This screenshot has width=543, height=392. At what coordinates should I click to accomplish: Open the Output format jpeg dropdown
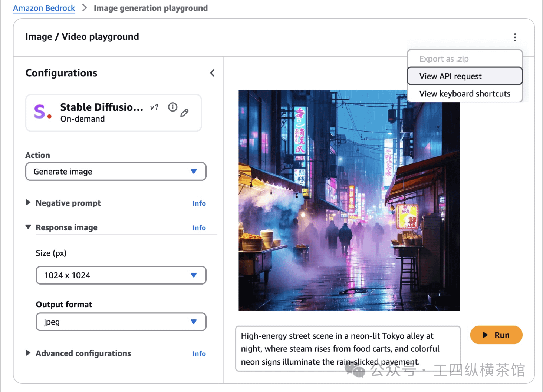pyautogui.click(x=121, y=322)
